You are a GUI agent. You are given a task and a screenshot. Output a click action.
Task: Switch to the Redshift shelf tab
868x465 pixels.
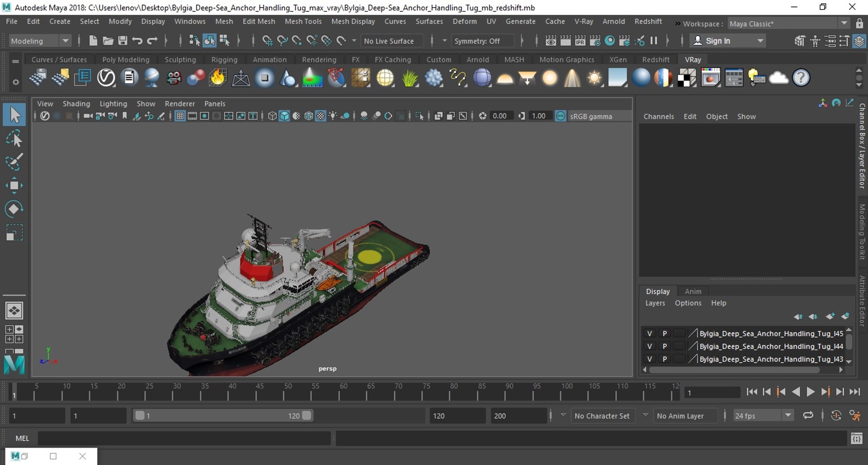coord(656,59)
